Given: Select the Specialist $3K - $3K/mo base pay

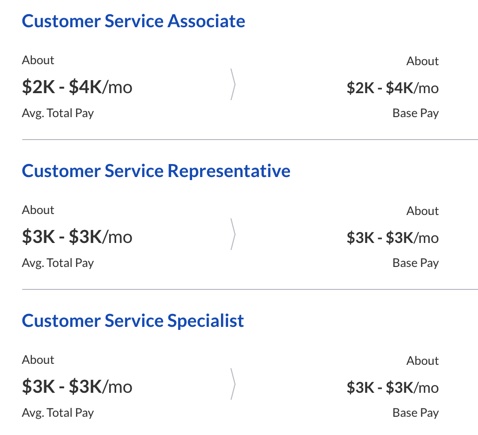Looking at the screenshot, I should pyautogui.click(x=393, y=387).
